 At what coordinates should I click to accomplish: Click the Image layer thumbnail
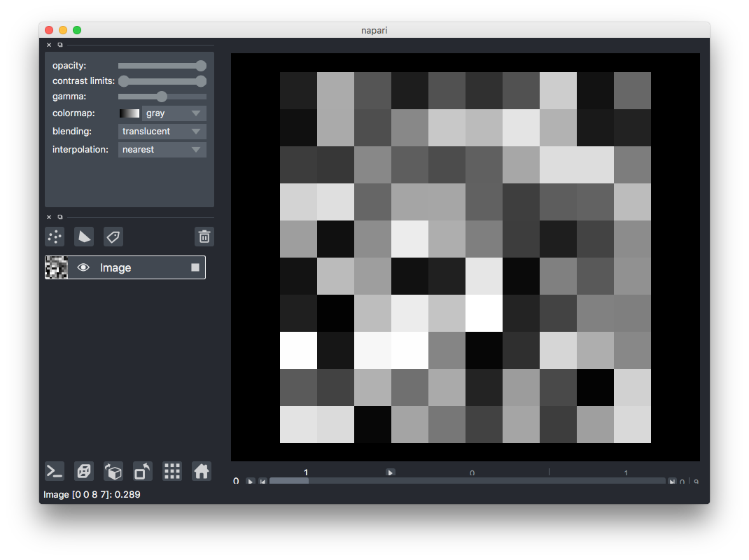(x=57, y=267)
